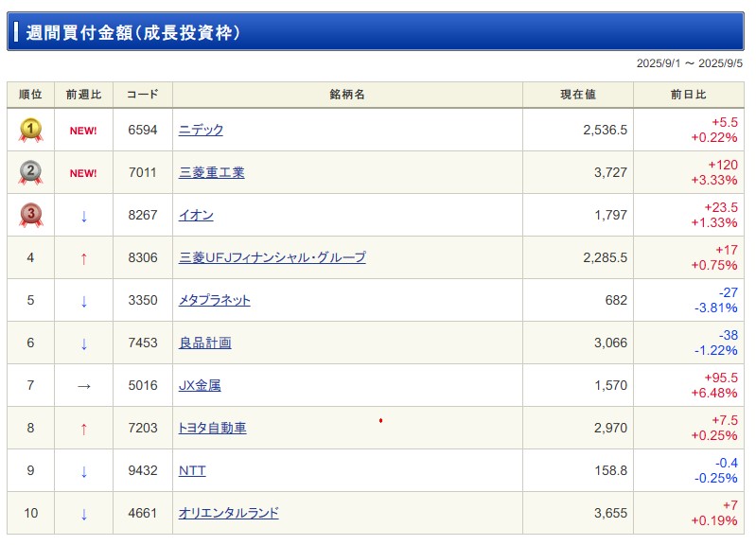Click current price 2,285.5
Screen dimensions: 756x545
pyautogui.click(x=606, y=257)
